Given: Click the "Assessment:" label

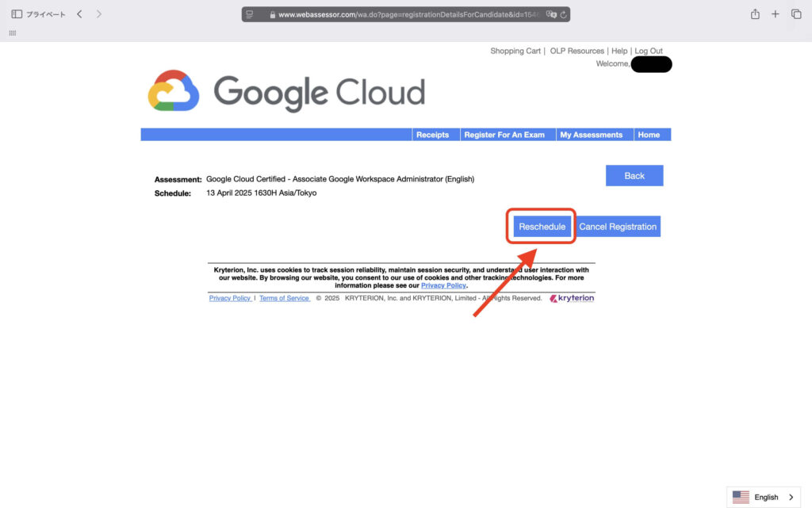Looking at the screenshot, I should pyautogui.click(x=178, y=180).
